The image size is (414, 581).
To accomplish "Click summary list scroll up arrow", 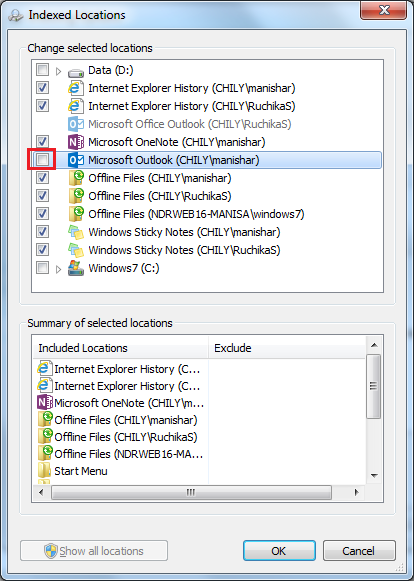I will (374, 345).
